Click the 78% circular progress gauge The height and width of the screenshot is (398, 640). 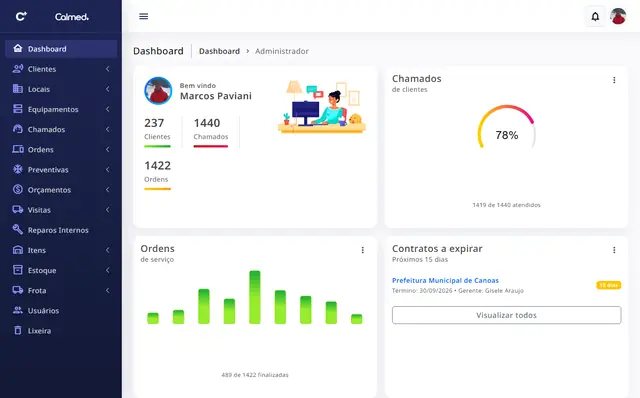(x=507, y=128)
